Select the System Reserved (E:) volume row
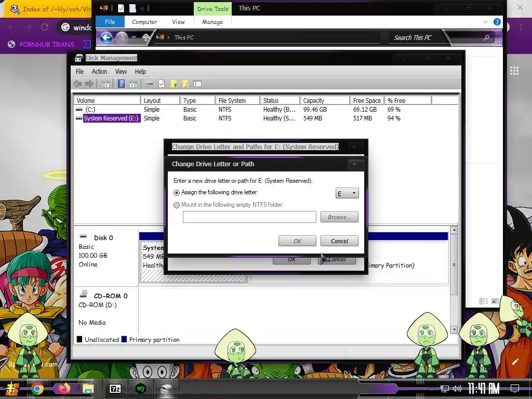Image resolution: width=532 pixels, height=399 pixels. coord(266,118)
